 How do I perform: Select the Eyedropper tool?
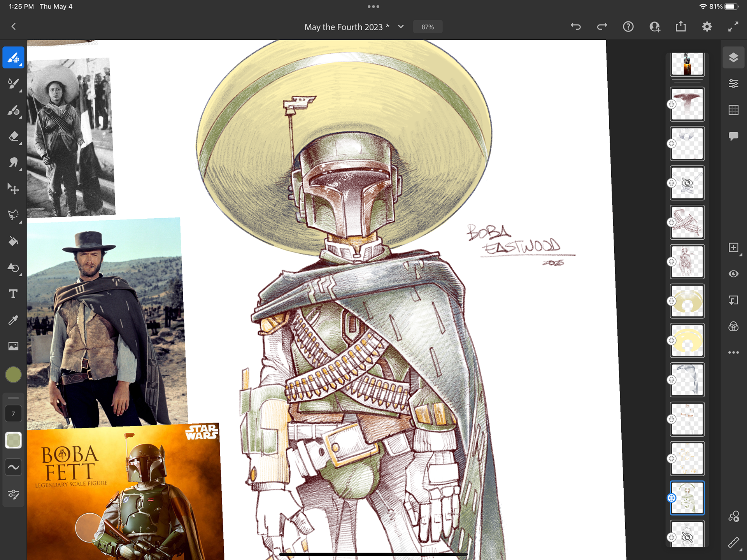14,320
